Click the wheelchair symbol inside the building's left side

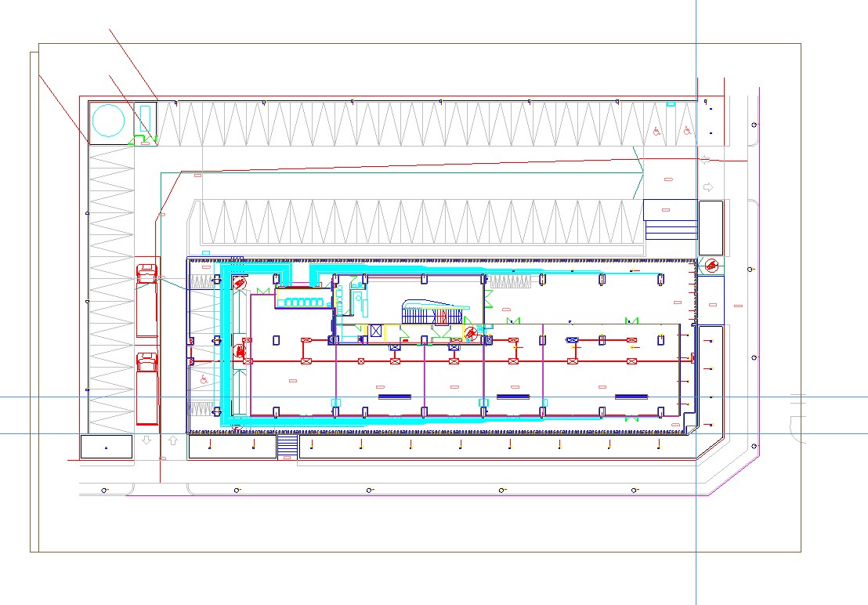tap(204, 379)
